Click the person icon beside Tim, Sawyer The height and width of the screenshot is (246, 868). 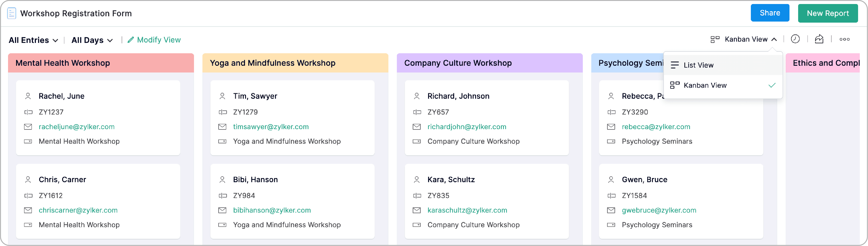222,96
